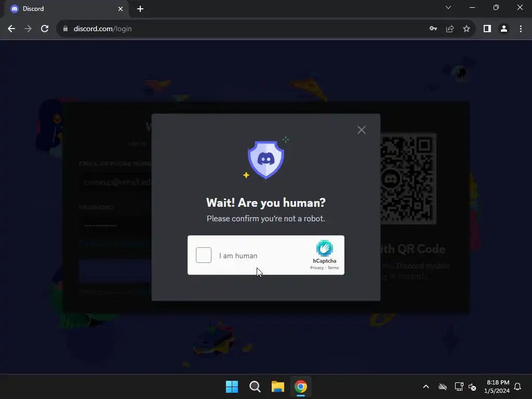Close the "Are you human" dialog
This screenshot has height=399, width=532.
(362, 130)
